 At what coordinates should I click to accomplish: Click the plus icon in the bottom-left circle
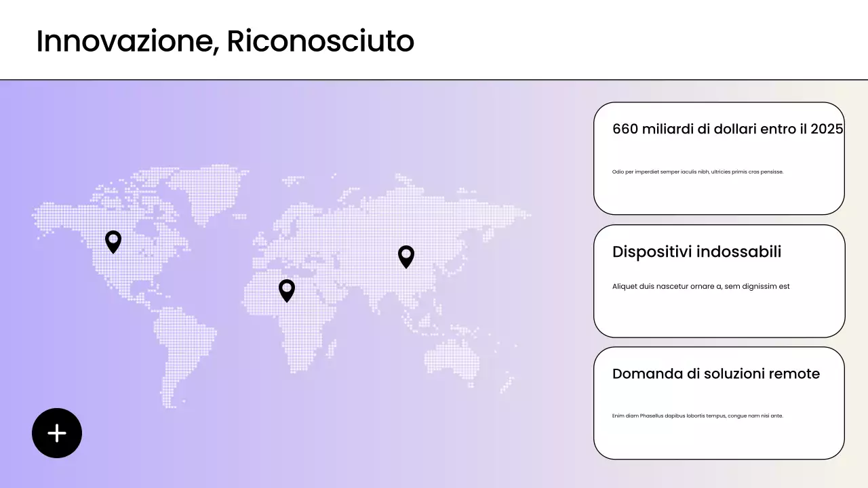click(57, 432)
